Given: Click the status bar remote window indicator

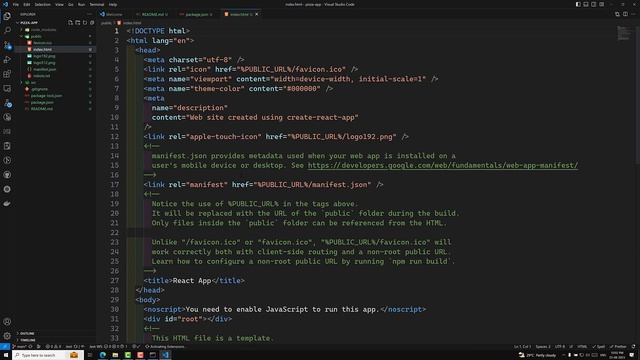Looking at the screenshot, I should [x=4, y=347].
